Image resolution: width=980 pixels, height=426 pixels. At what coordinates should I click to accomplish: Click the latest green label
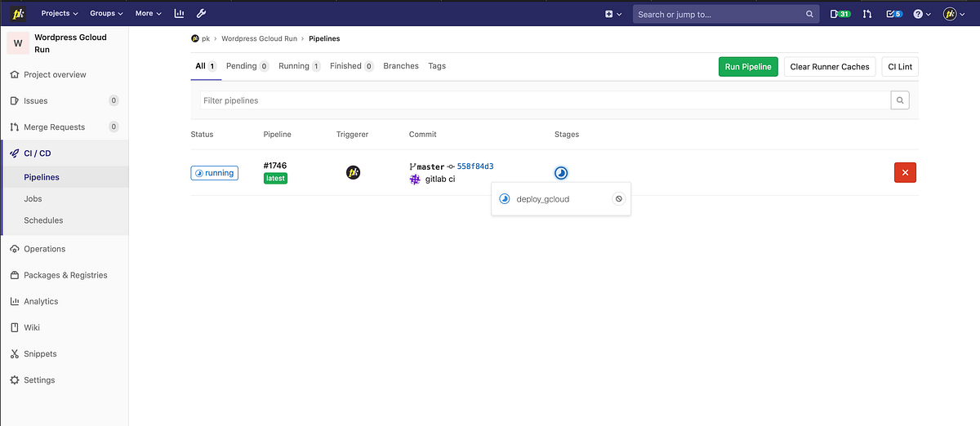tap(275, 178)
